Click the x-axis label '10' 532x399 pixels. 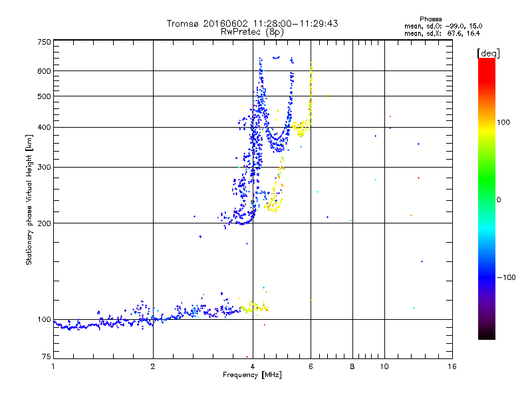click(x=384, y=366)
